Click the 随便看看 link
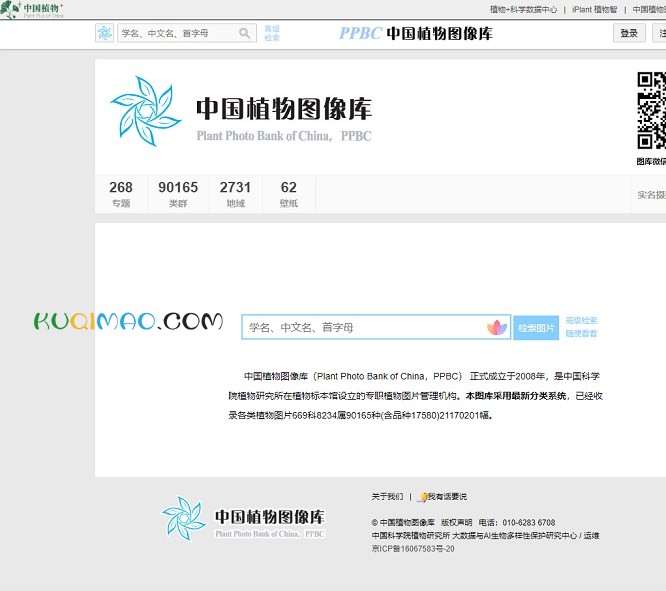666x591 pixels. click(x=581, y=334)
